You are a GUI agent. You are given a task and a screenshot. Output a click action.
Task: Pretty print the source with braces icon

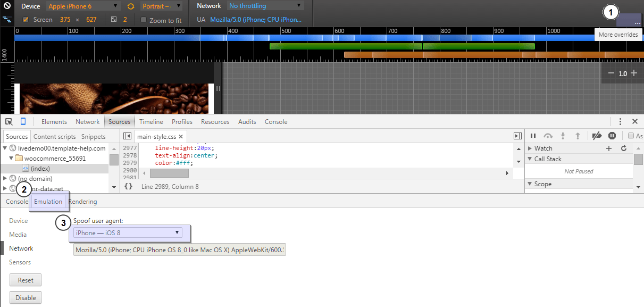pyautogui.click(x=128, y=187)
